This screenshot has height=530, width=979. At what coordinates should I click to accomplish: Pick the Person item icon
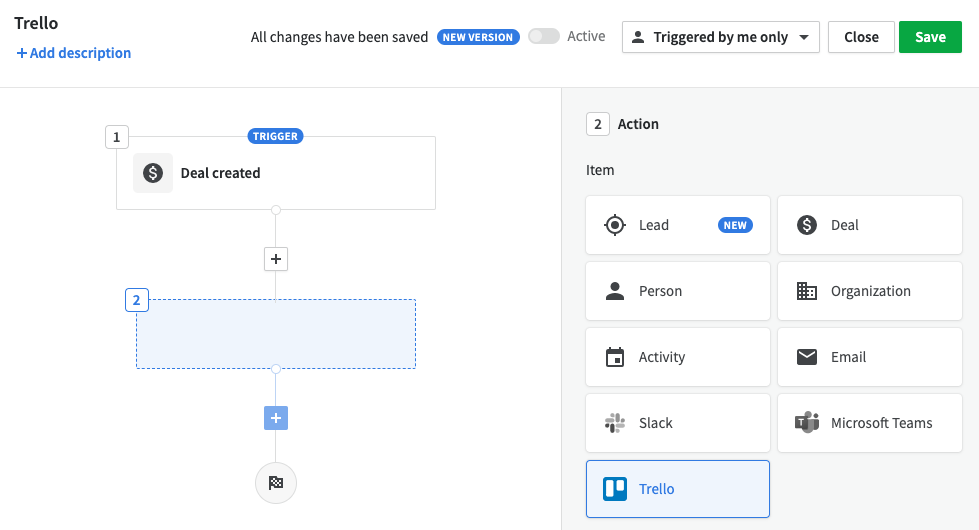[x=615, y=291]
